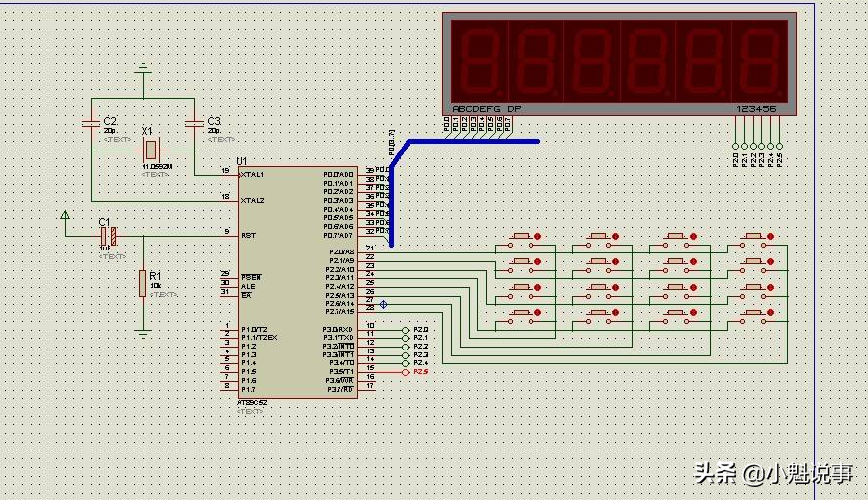Click the P2.5 terminal under the display digits
868x500 pixels.
coord(780,147)
